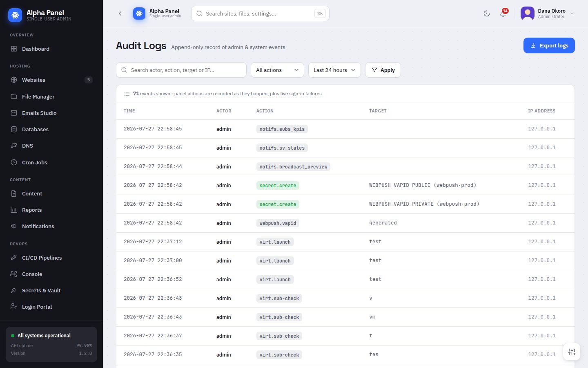This screenshot has width=588, height=368.
Task: Click All systems operational status
Action: [x=44, y=336]
